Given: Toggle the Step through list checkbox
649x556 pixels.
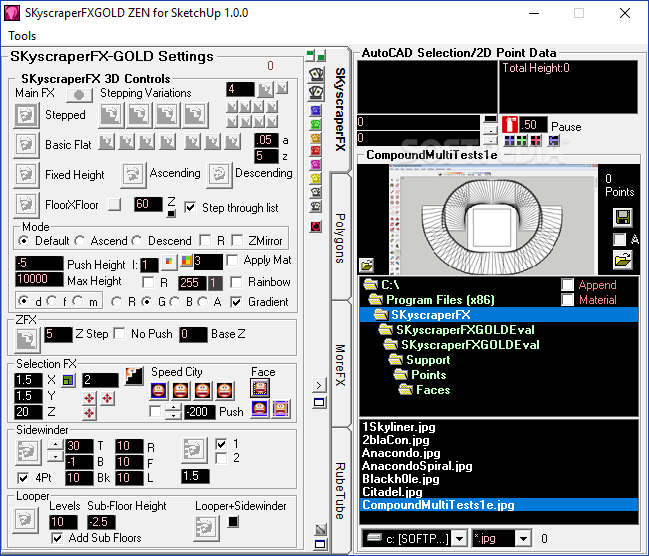Looking at the screenshot, I should tap(190, 207).
